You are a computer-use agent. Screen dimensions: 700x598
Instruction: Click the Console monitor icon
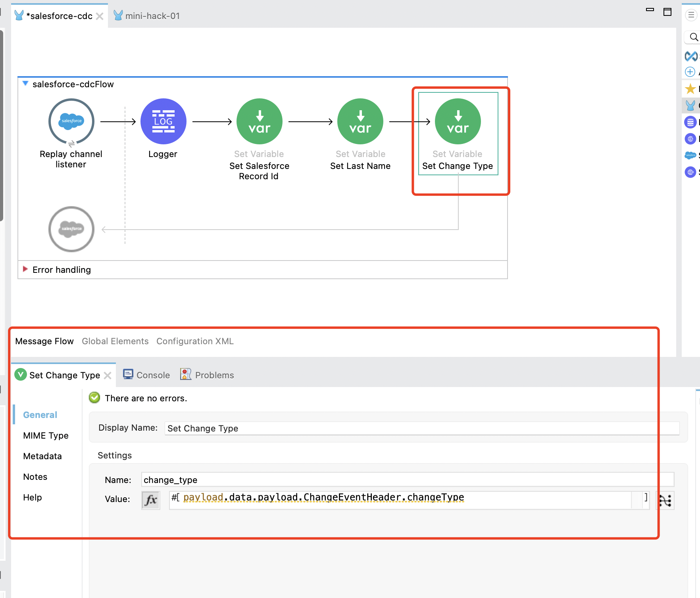coord(128,374)
